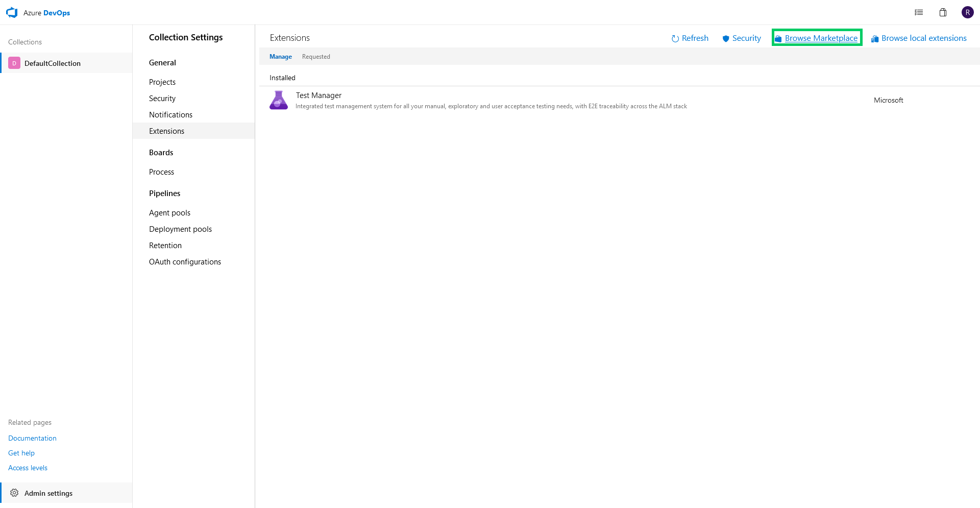The height and width of the screenshot is (508, 980).
Task: Open the marketplace shopping bag icon
Action: (x=943, y=13)
